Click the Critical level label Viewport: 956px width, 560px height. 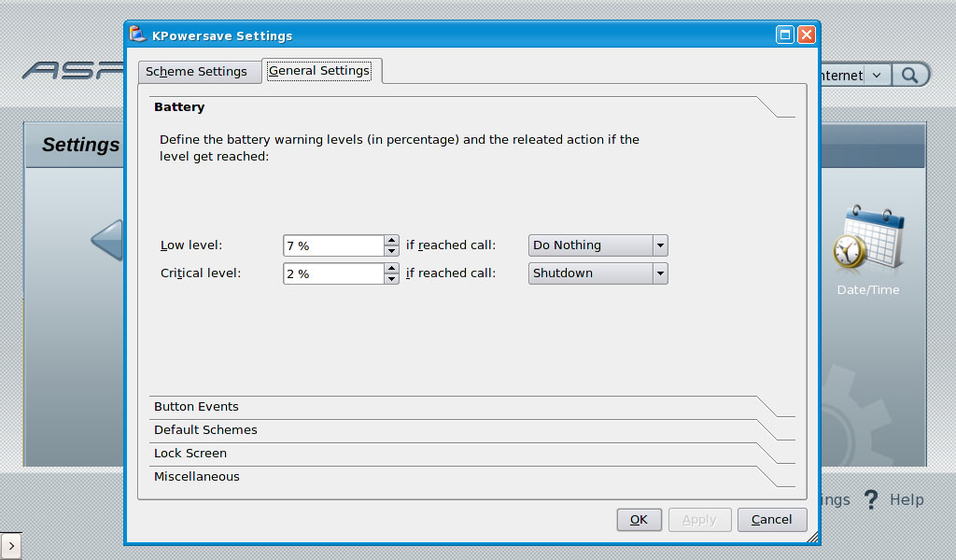click(x=201, y=273)
